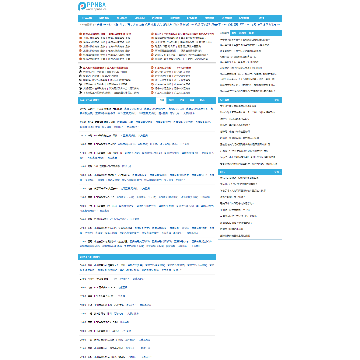Click the orange icon of the first lower-middle list item
Image resolution: width=360 pixels, height=360 pixels.
click(x=152, y=68)
